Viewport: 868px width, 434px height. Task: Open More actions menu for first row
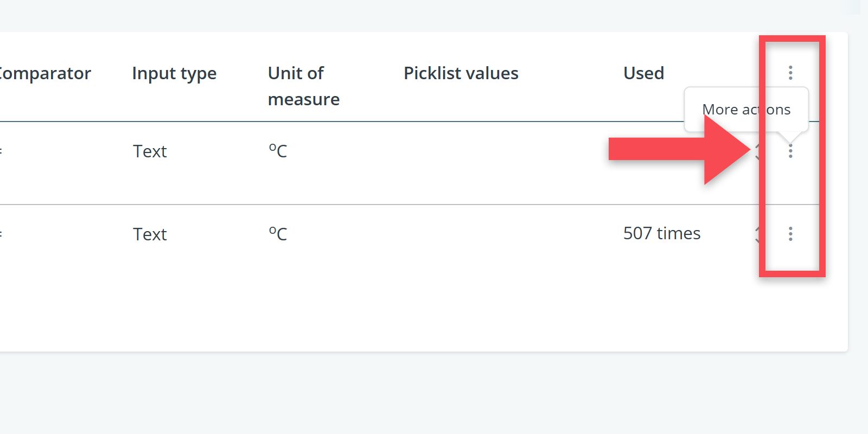(790, 151)
